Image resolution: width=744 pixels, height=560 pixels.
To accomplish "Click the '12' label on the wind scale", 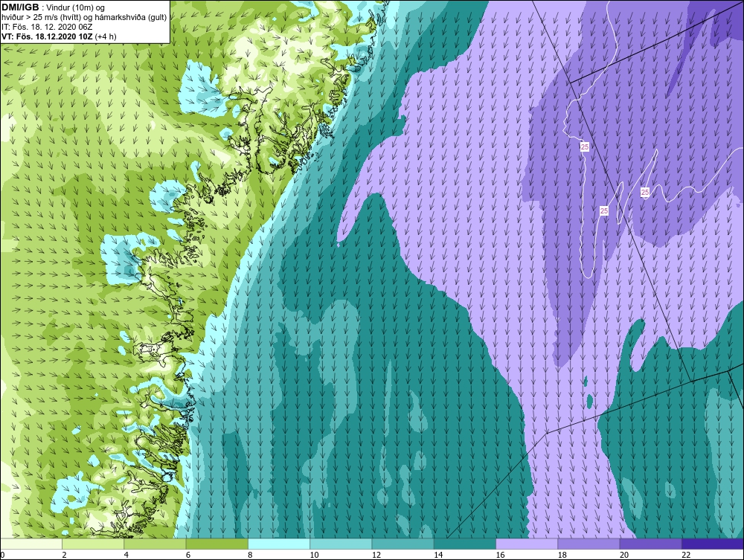I will pos(376,556).
